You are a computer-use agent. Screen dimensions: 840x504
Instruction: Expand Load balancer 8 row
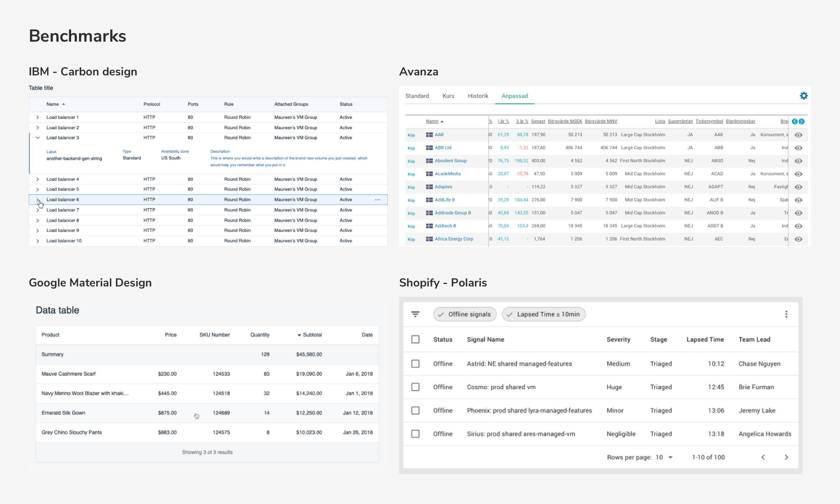[37, 220]
